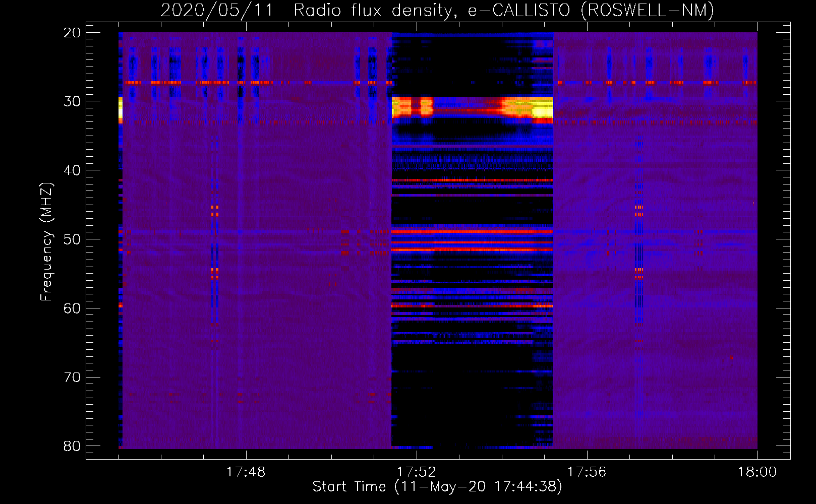Select the 18:00 time tick label
The image size is (816, 504).
pos(757,472)
